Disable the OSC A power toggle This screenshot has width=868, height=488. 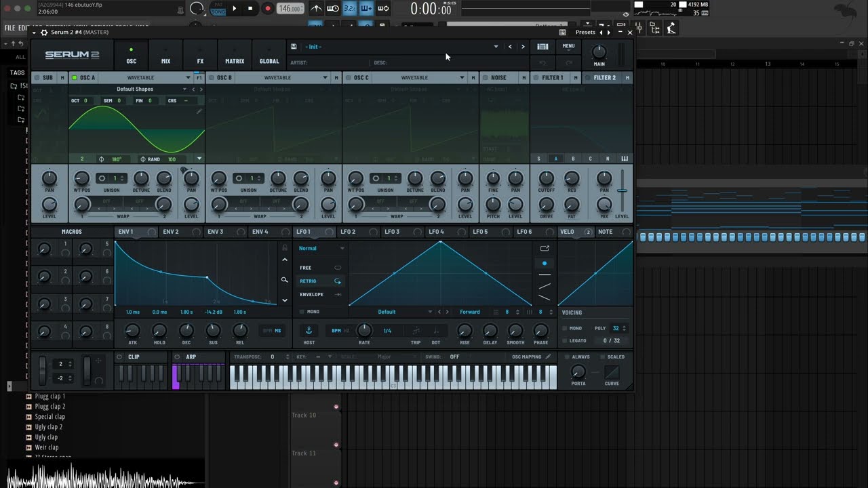[75, 78]
